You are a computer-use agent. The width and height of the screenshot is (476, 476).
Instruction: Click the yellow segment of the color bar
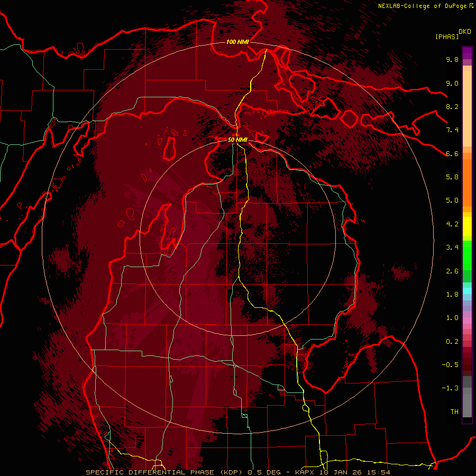point(467,226)
